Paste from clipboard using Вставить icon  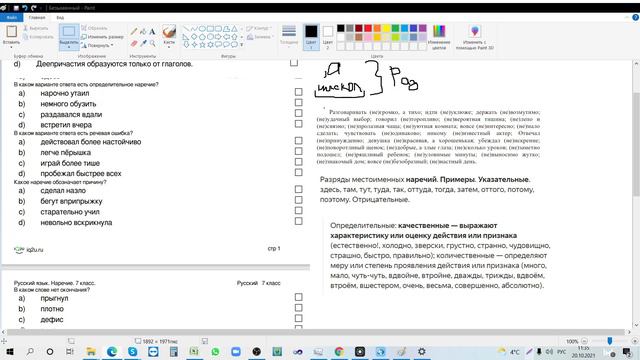tap(11, 31)
